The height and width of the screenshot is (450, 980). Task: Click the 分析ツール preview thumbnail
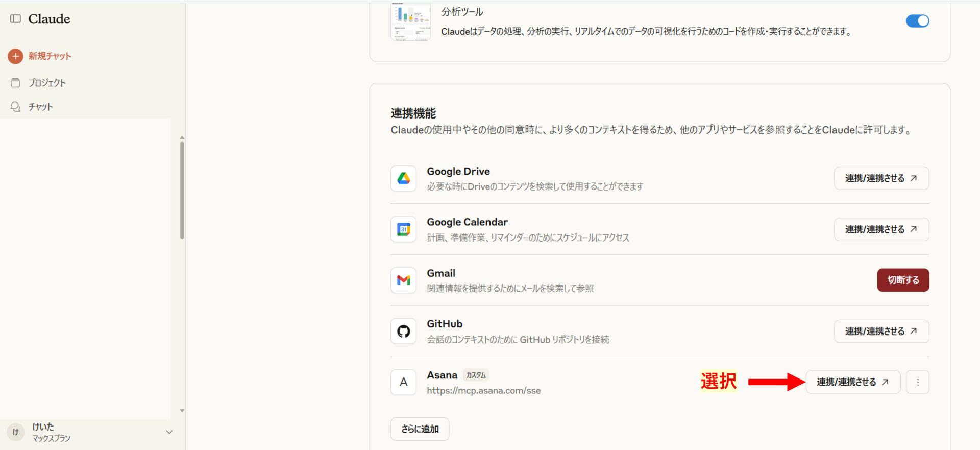410,21
